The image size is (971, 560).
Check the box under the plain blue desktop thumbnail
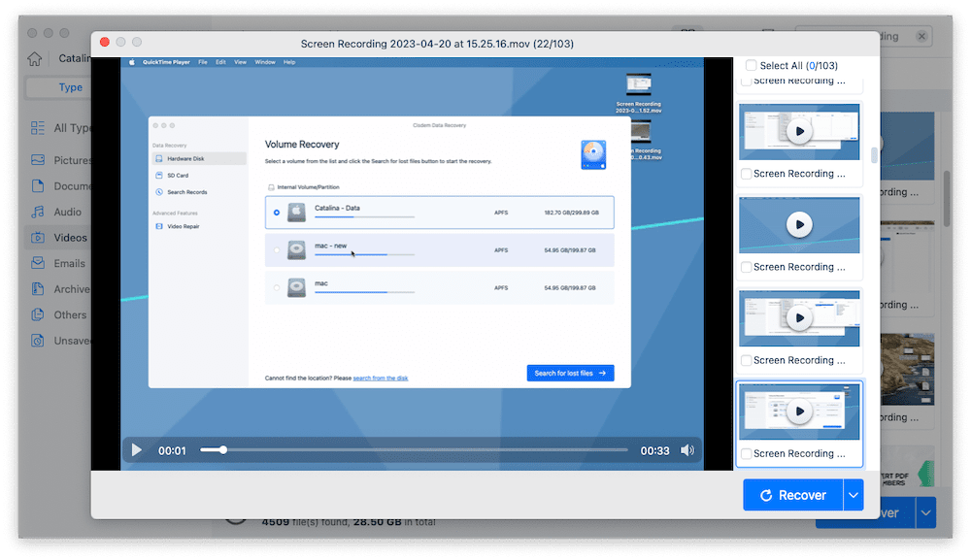coord(747,267)
